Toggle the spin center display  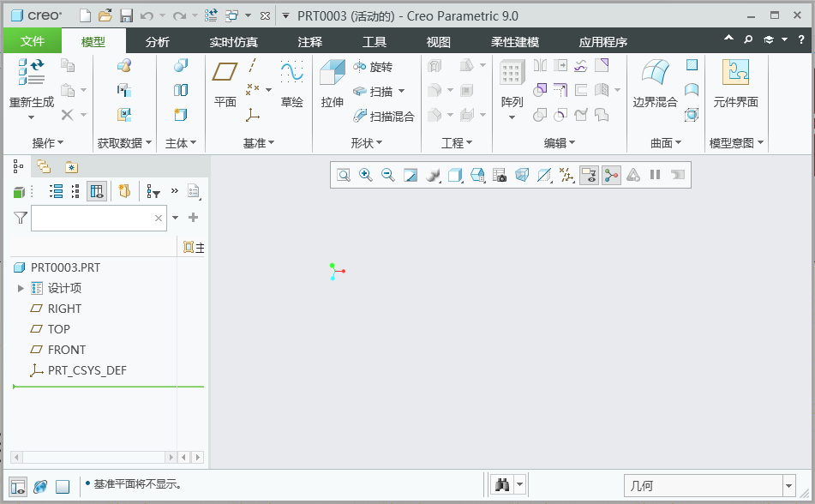(611, 175)
